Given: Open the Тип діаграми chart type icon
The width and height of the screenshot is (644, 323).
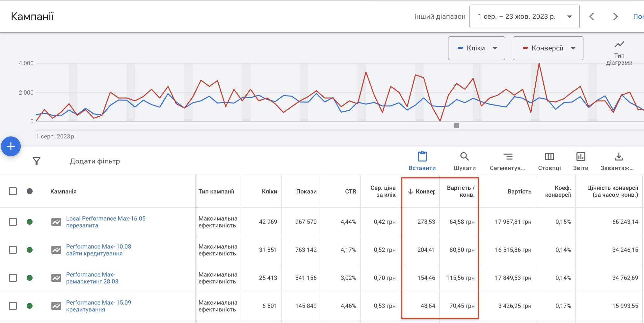Looking at the screenshot, I should point(619,44).
